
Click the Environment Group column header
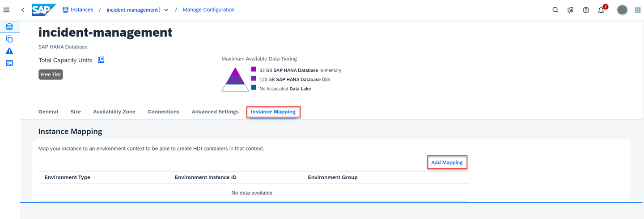(x=333, y=177)
